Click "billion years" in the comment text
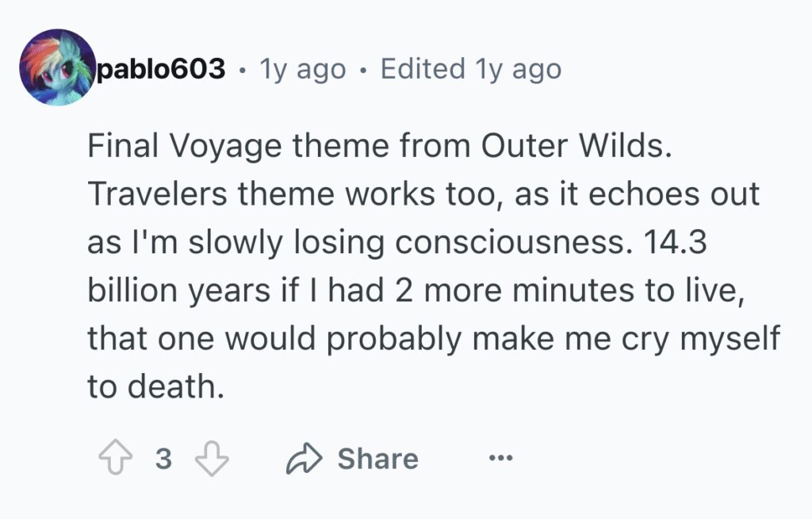 pyautogui.click(x=179, y=290)
